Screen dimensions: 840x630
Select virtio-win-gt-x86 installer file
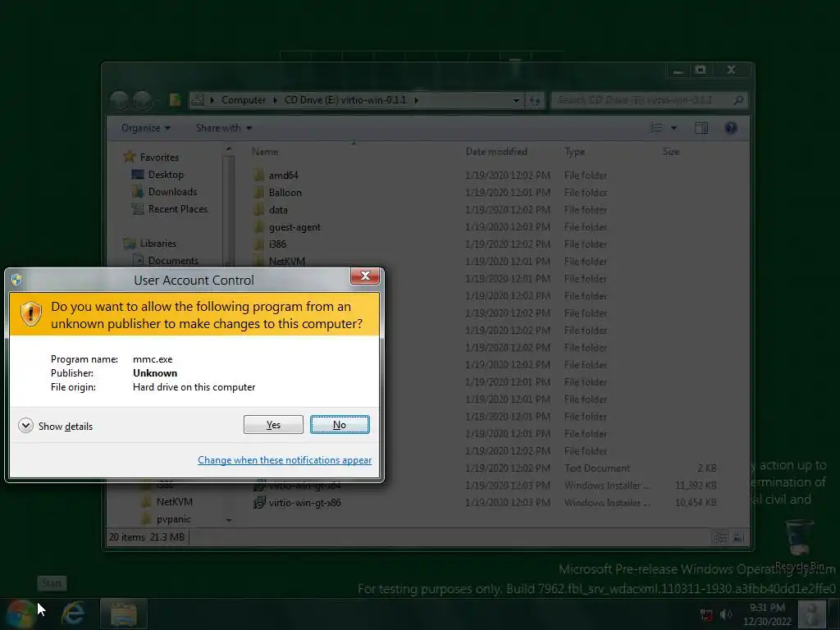tap(305, 503)
